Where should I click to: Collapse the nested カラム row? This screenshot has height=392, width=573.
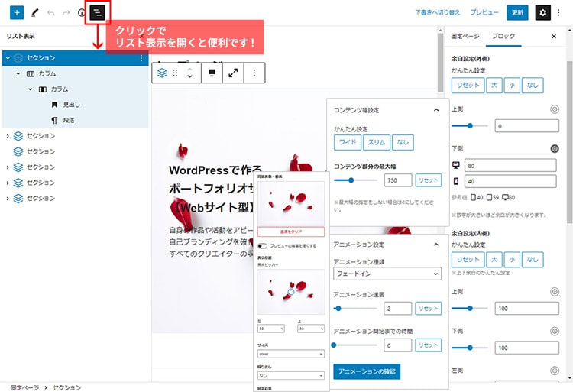(x=31, y=89)
